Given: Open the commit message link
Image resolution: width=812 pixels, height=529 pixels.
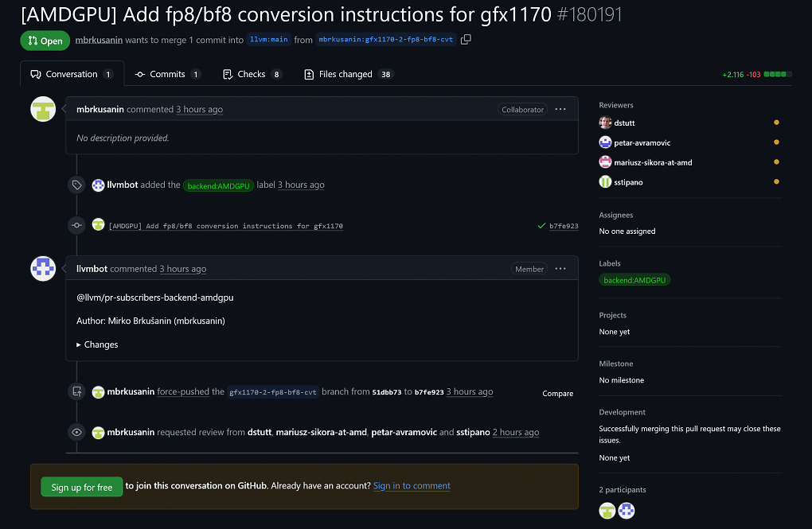Looking at the screenshot, I should (226, 226).
